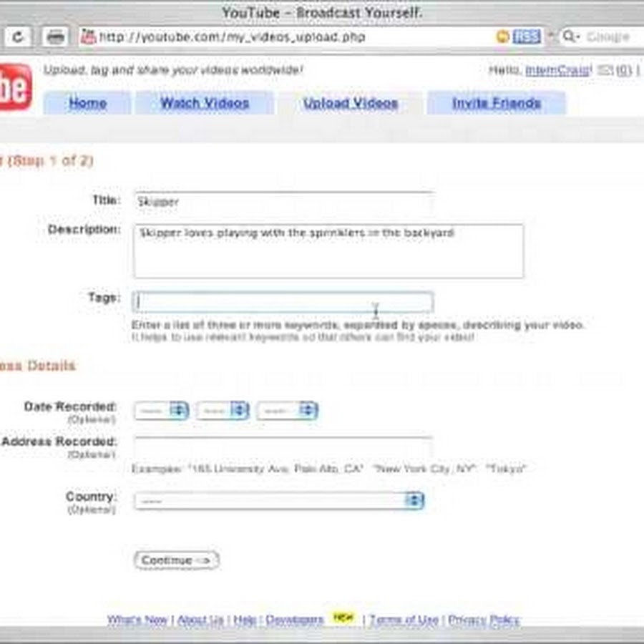Image resolution: width=644 pixels, height=644 pixels.
Task: Go to the Home tab
Action: coord(87,102)
